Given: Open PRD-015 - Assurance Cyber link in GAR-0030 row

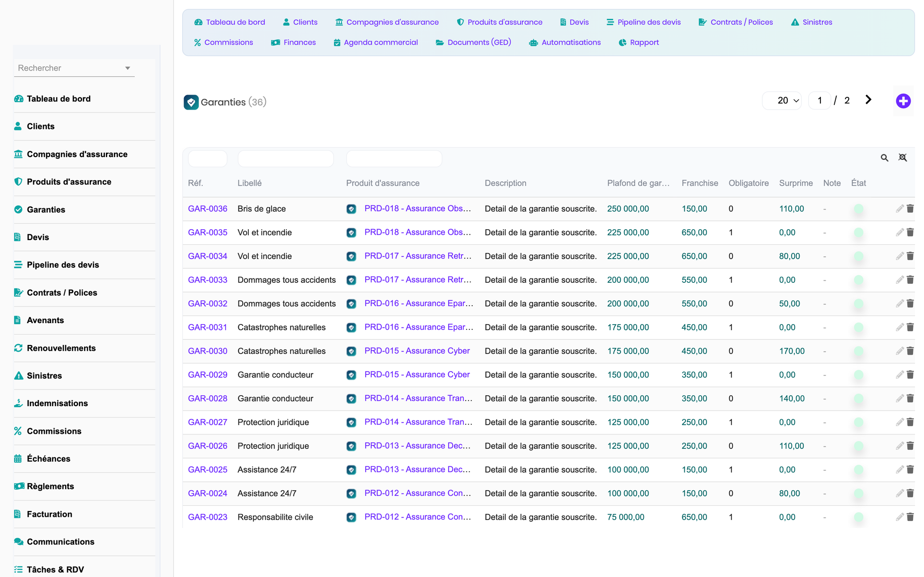Looking at the screenshot, I should 417,351.
